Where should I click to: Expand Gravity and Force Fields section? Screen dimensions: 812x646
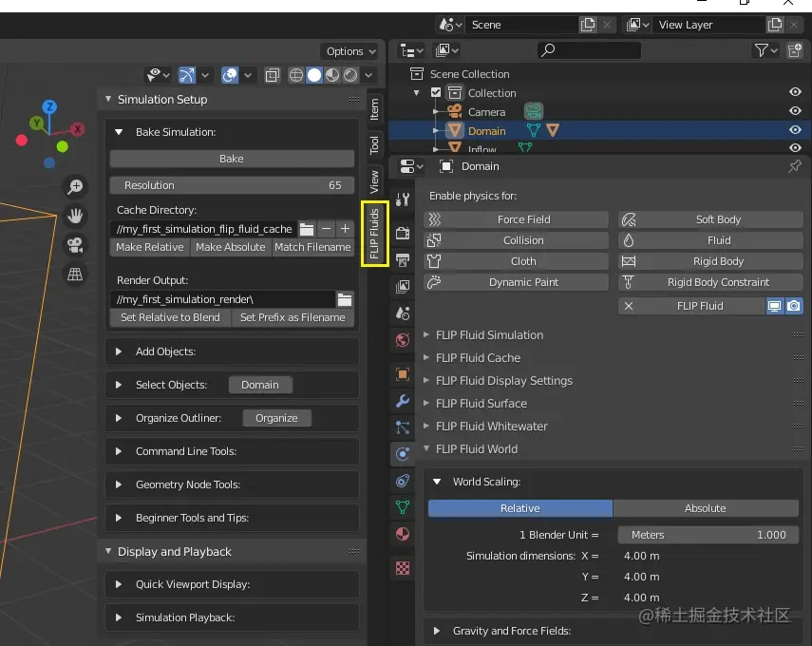(x=437, y=631)
